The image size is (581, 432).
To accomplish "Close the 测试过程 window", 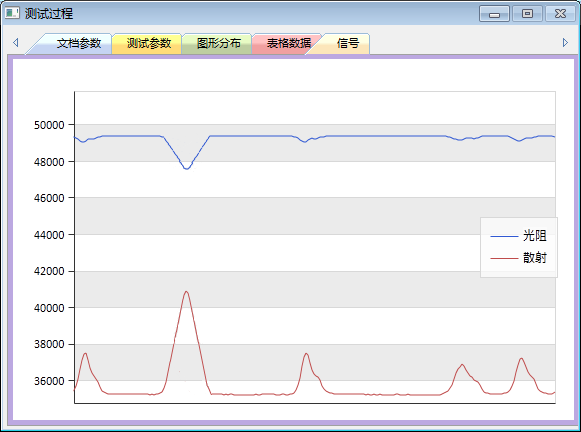I will [560, 14].
